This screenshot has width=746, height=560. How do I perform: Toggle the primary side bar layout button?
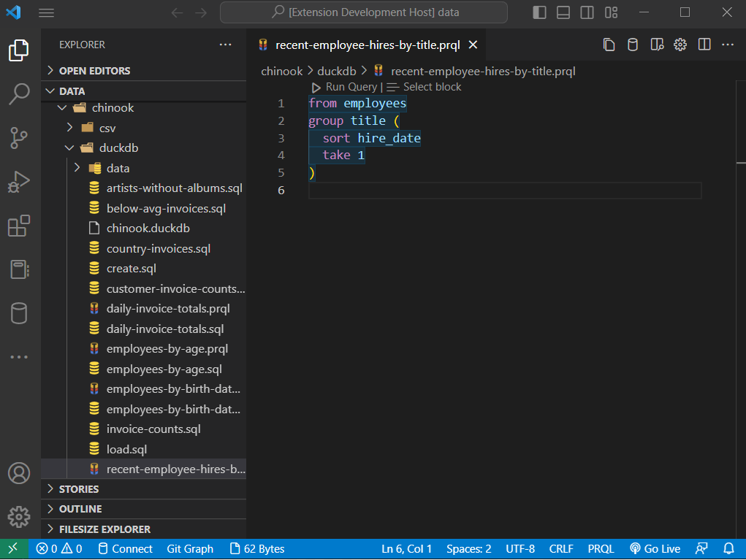coord(539,12)
